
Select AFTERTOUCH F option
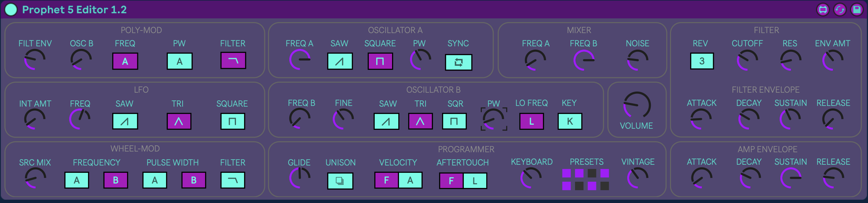[451, 181]
